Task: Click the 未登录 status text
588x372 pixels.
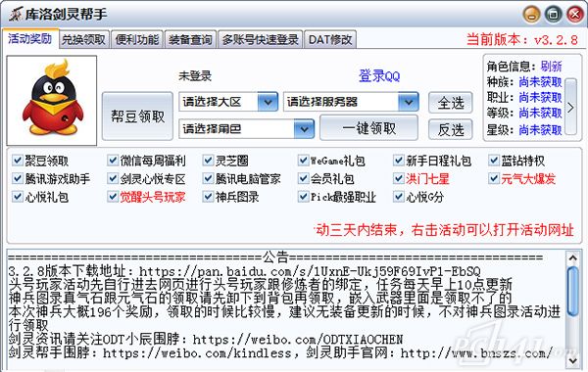Action: [x=195, y=76]
